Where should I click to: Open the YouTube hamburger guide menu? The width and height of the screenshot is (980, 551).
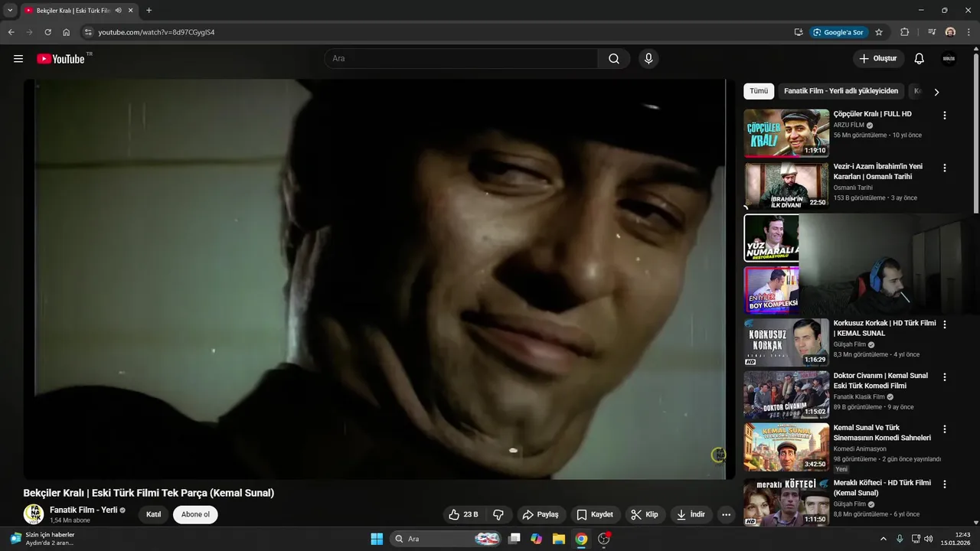tap(18, 59)
